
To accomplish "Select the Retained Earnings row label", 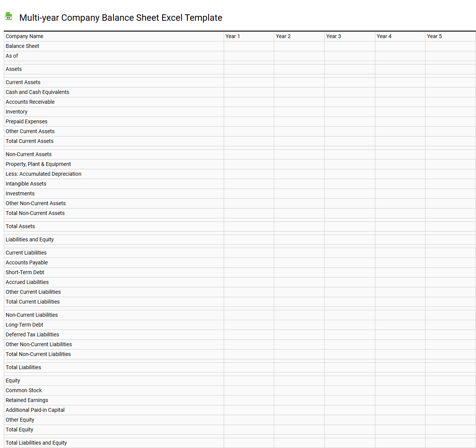I will click(x=27, y=400).
